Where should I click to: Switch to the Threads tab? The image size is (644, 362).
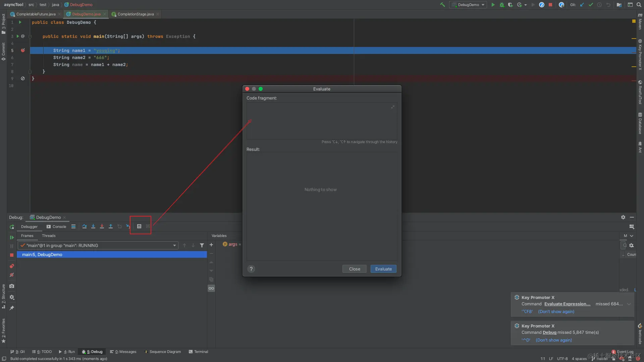click(x=49, y=236)
